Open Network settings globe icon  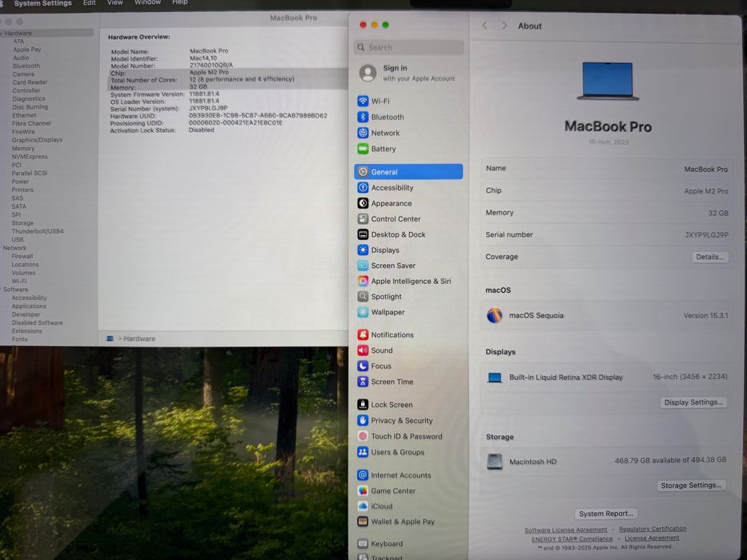click(x=363, y=133)
